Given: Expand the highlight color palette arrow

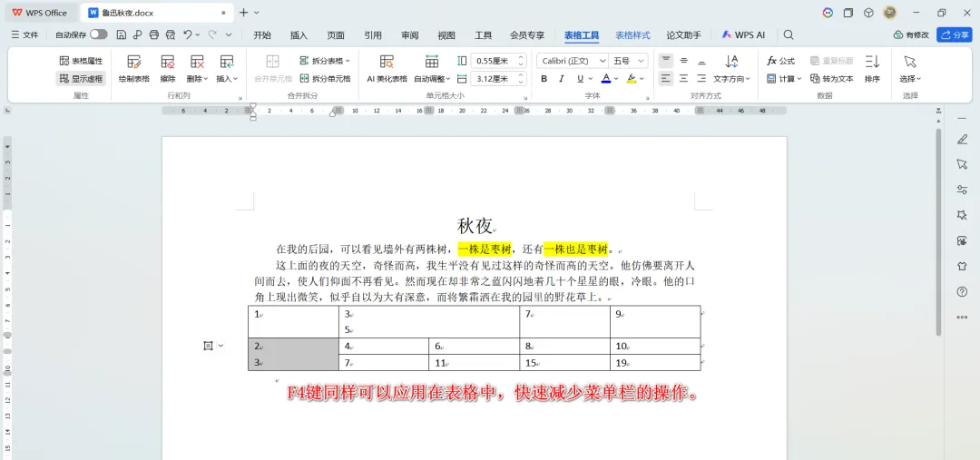Looking at the screenshot, I should (x=642, y=79).
